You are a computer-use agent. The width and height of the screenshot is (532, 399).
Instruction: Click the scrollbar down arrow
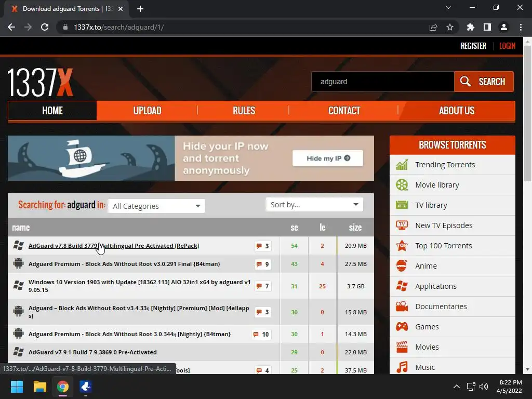(x=527, y=369)
